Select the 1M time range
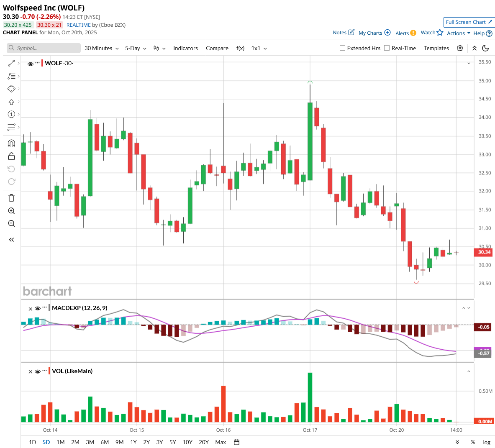The image size is (495, 448). tap(60, 442)
